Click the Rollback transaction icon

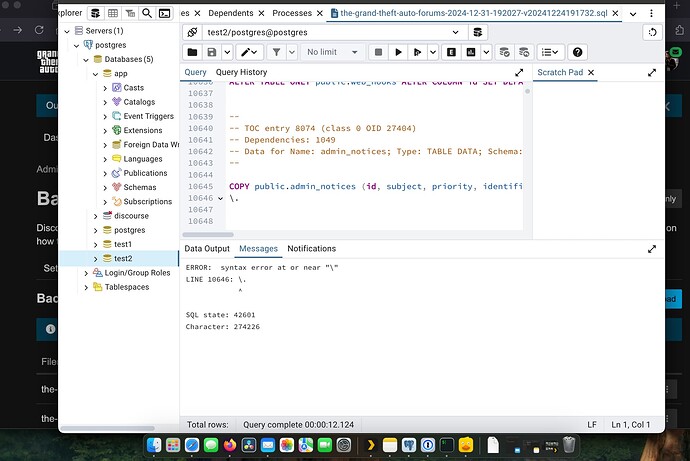524,52
